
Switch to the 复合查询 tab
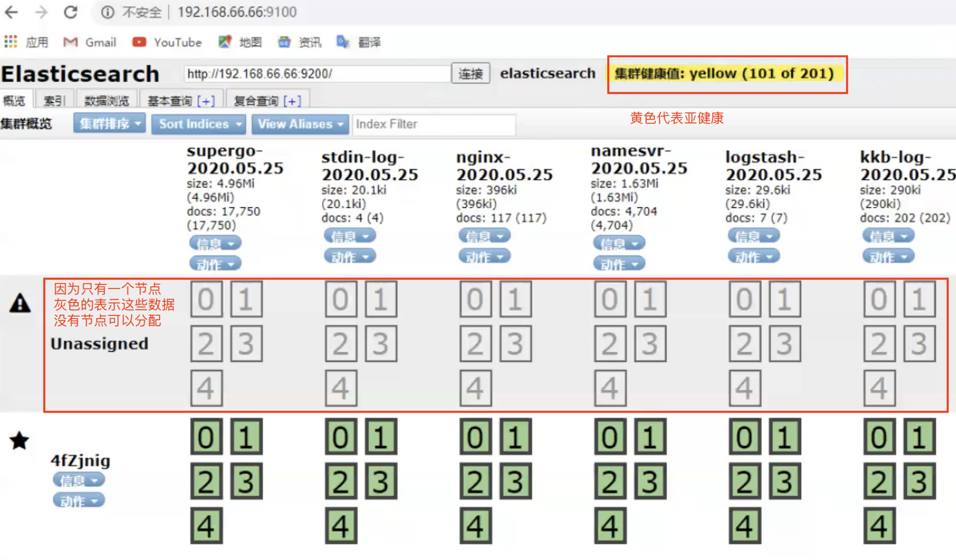tap(255, 101)
